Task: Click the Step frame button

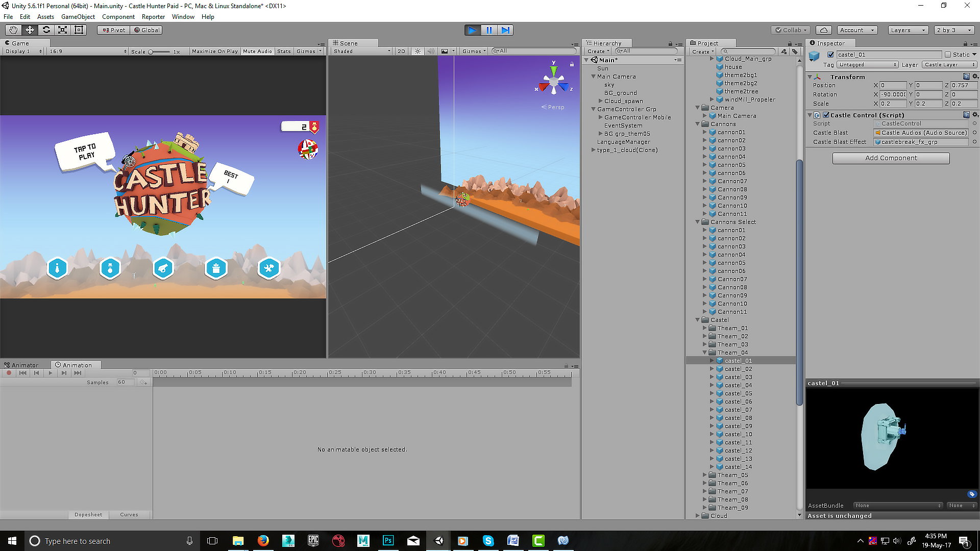Action: (505, 30)
